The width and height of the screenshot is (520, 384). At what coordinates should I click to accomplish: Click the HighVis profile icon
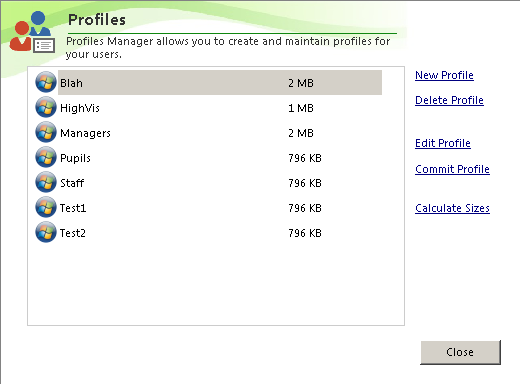click(46, 107)
